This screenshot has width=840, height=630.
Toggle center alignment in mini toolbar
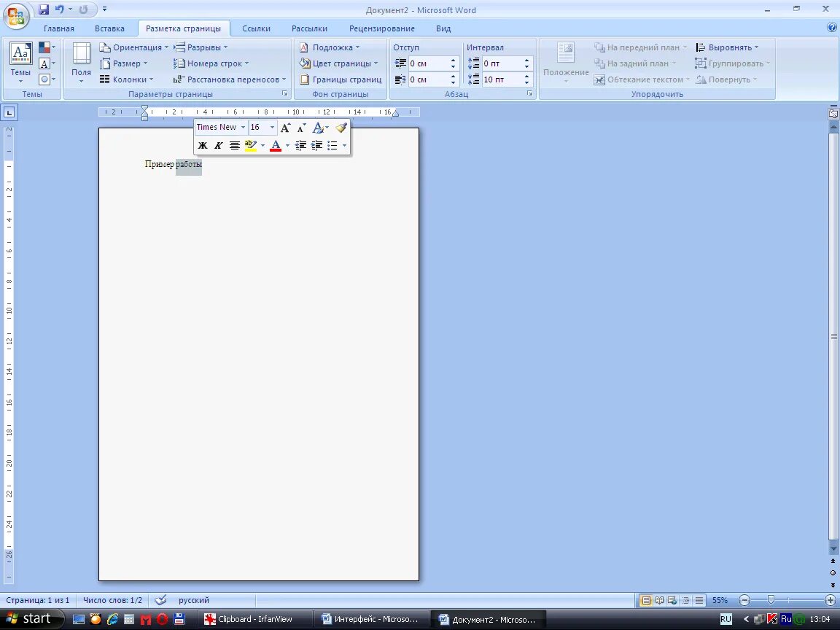tap(234, 145)
